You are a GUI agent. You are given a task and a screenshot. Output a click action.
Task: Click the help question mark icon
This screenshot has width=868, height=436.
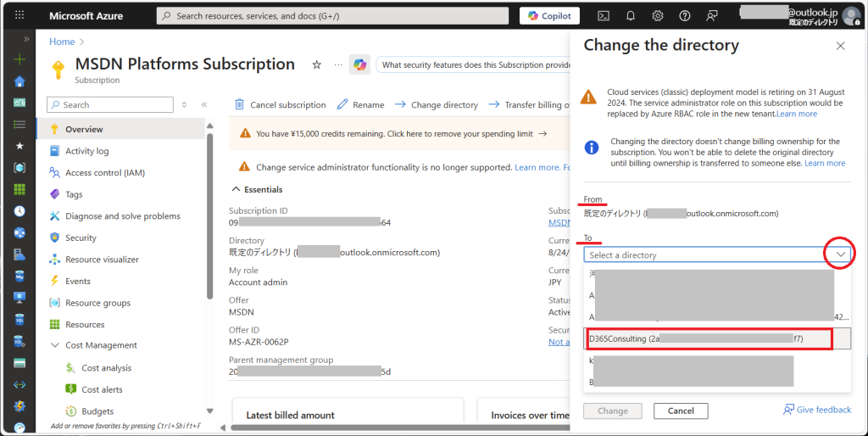(685, 15)
